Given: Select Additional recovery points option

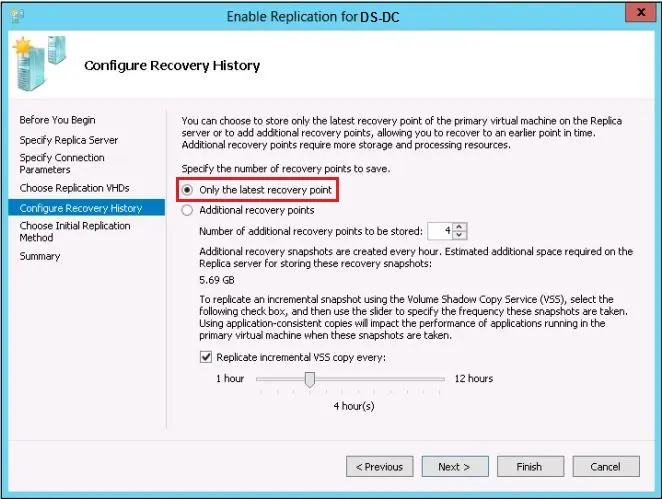Looking at the screenshot, I should coord(187,211).
